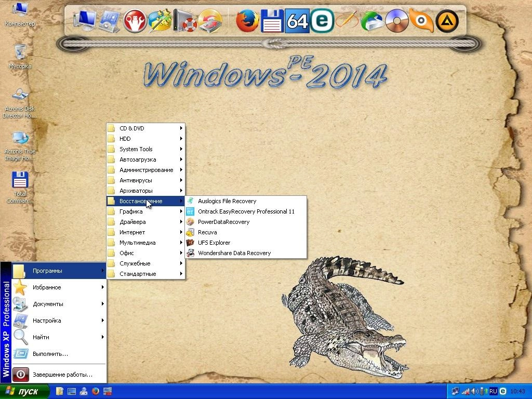Select the highlighted Восстановление folder
Viewport: 532px width, 399px height.
tap(146, 201)
